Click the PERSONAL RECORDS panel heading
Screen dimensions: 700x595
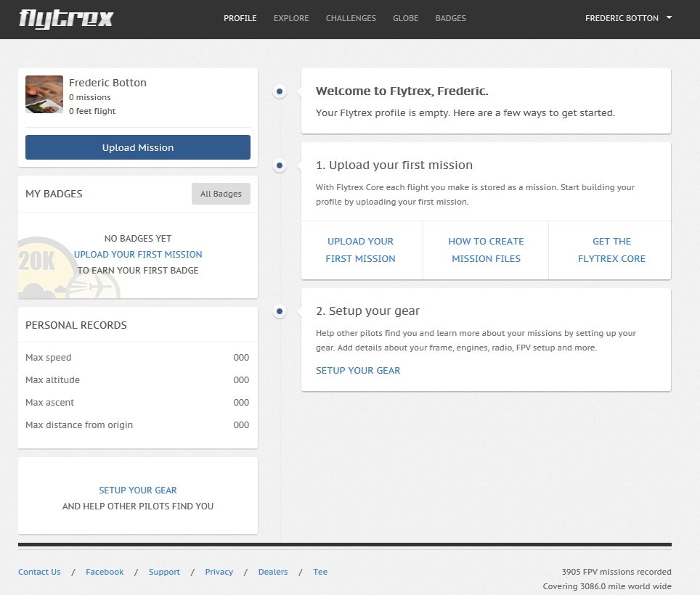pos(76,325)
